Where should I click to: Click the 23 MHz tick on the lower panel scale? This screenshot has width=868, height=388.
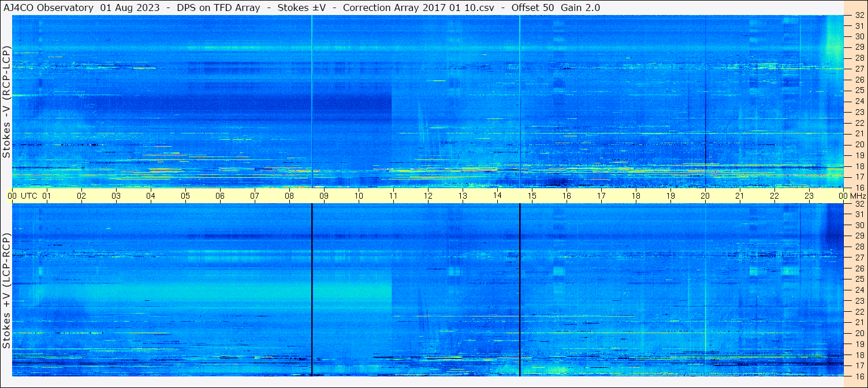pyautogui.click(x=859, y=301)
